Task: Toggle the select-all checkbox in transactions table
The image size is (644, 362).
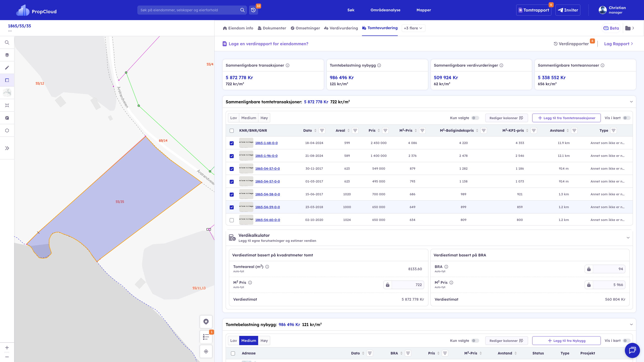Action: tap(232, 131)
